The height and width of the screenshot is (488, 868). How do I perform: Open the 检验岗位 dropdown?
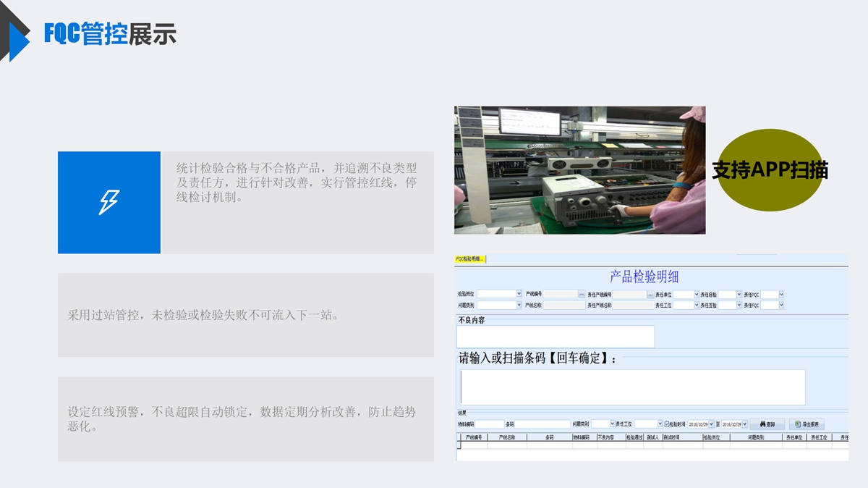tap(519, 295)
